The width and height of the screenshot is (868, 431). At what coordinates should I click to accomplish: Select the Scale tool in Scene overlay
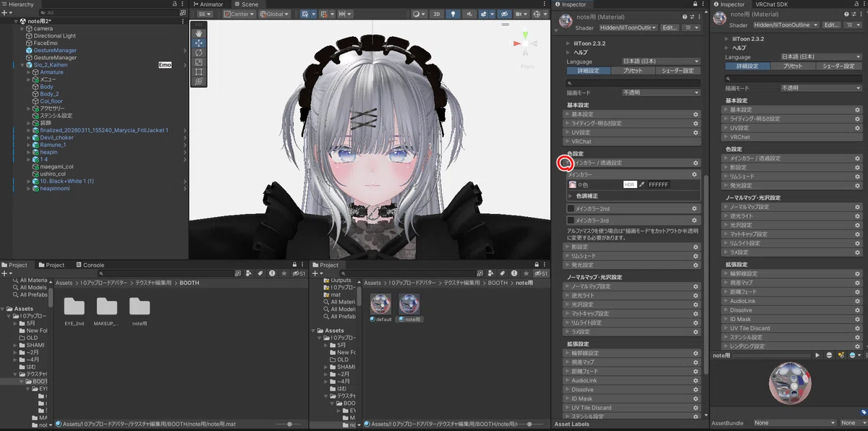[x=199, y=62]
